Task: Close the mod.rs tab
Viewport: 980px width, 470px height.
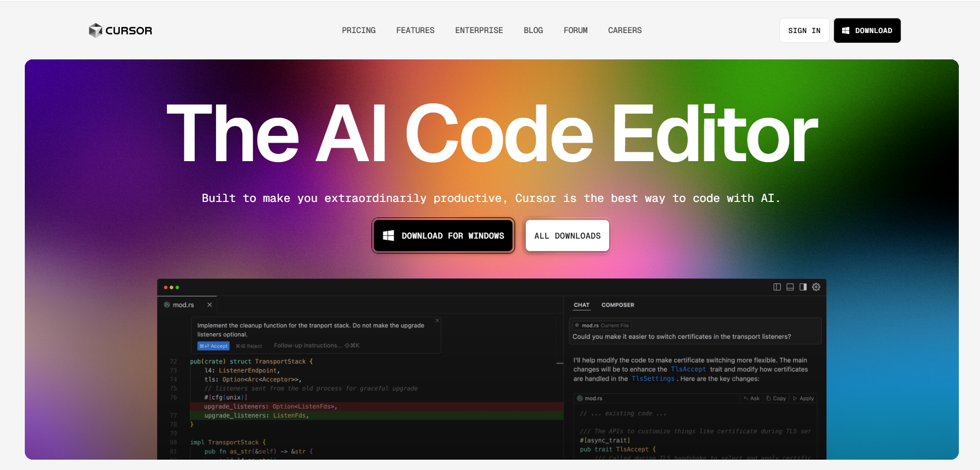Action: pyautogui.click(x=210, y=305)
